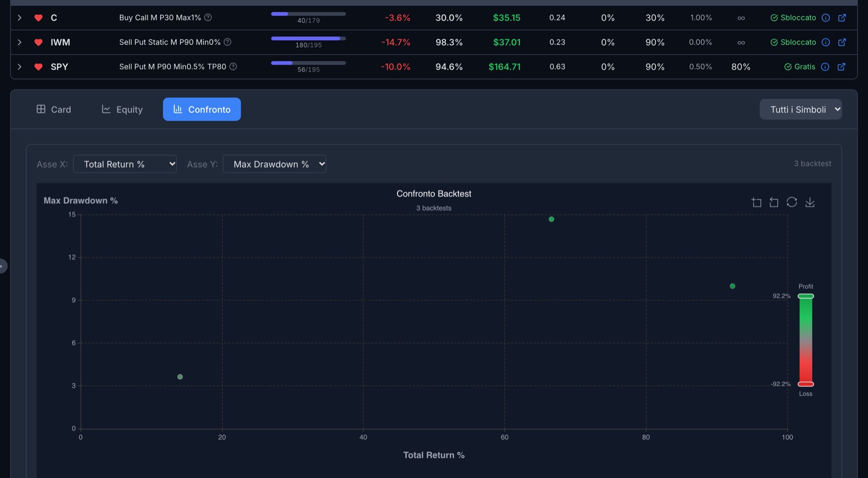Open help for Buy Call M P30 Max1%
Viewport: 868px width, 478px height.
click(208, 17)
